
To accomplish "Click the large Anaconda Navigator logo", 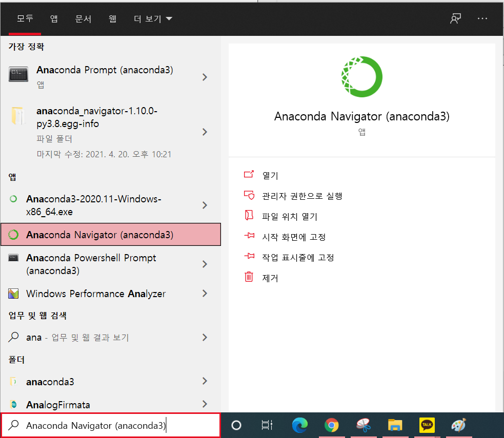I will (361, 77).
